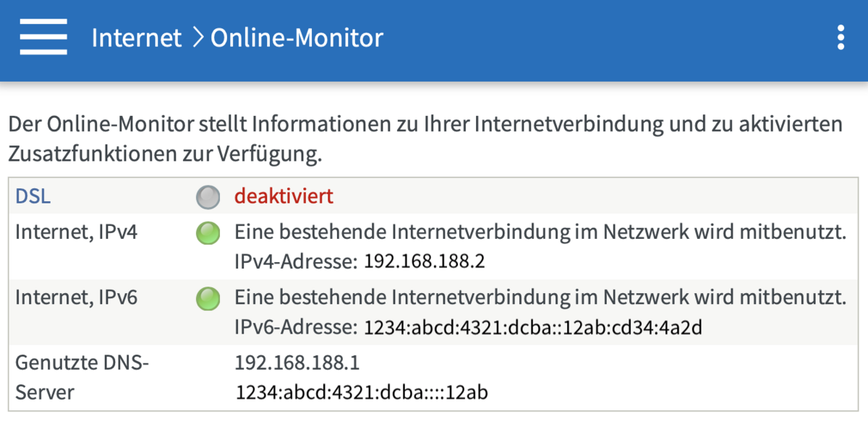Click the gray DSL status indicator
The height and width of the screenshot is (422, 868).
tap(208, 196)
